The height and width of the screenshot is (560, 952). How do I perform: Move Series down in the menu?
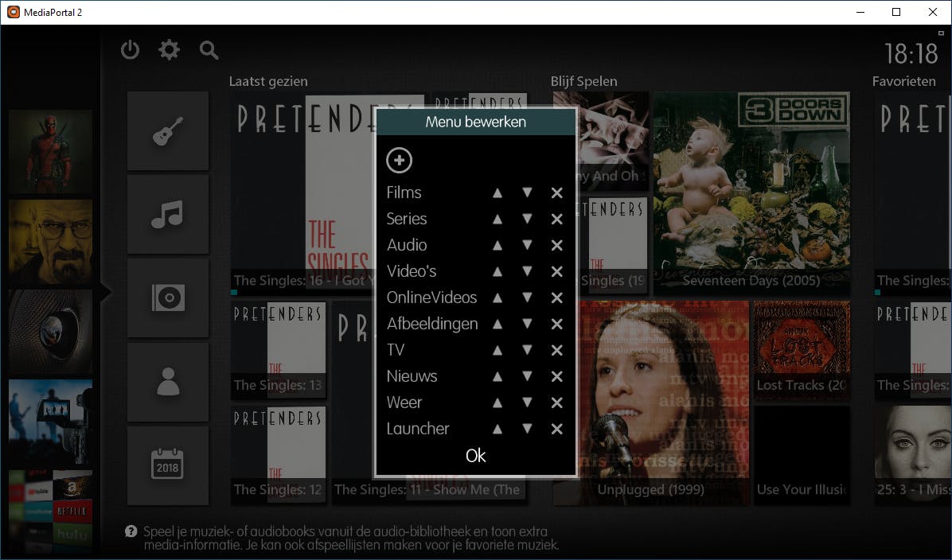527,219
